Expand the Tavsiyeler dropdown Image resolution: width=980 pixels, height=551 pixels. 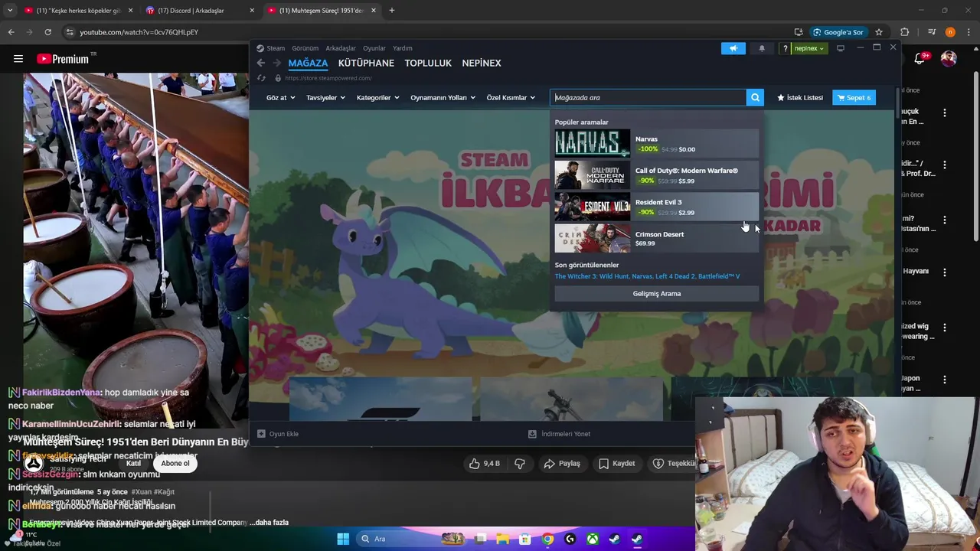(325, 98)
